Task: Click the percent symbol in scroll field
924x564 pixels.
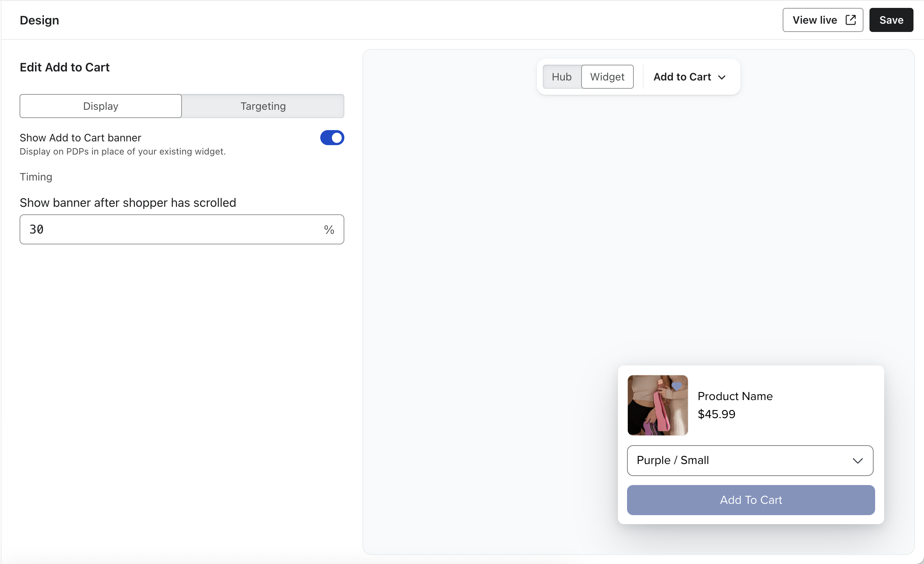Action: click(x=329, y=230)
